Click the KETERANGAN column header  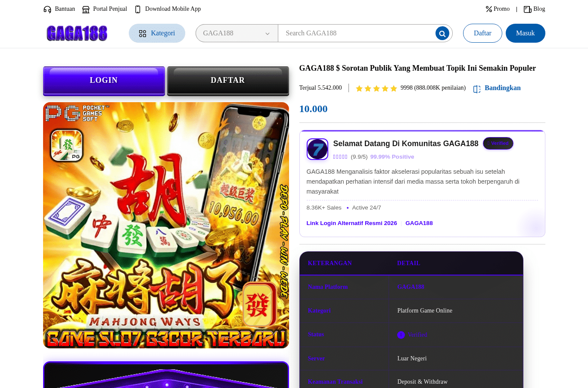pos(330,263)
